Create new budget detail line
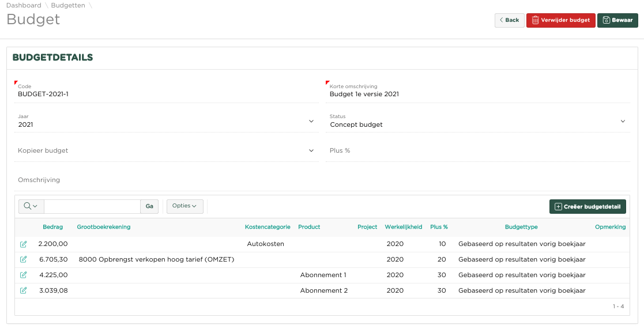The image size is (644, 329). tap(587, 206)
